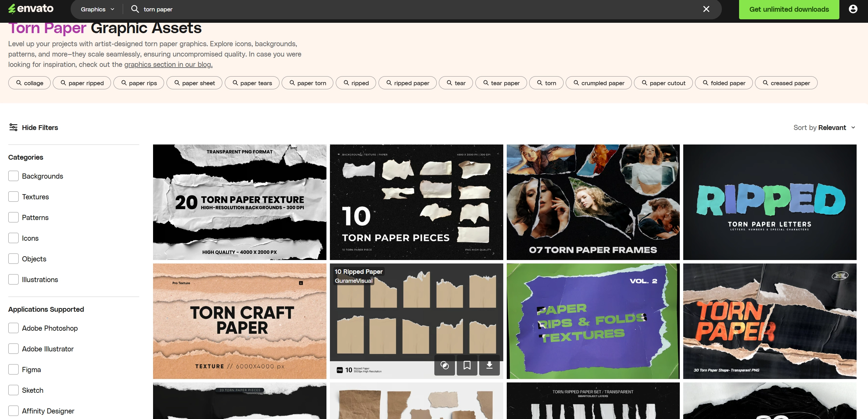Open the graphics section blog link
The image size is (868, 419).
tap(168, 64)
